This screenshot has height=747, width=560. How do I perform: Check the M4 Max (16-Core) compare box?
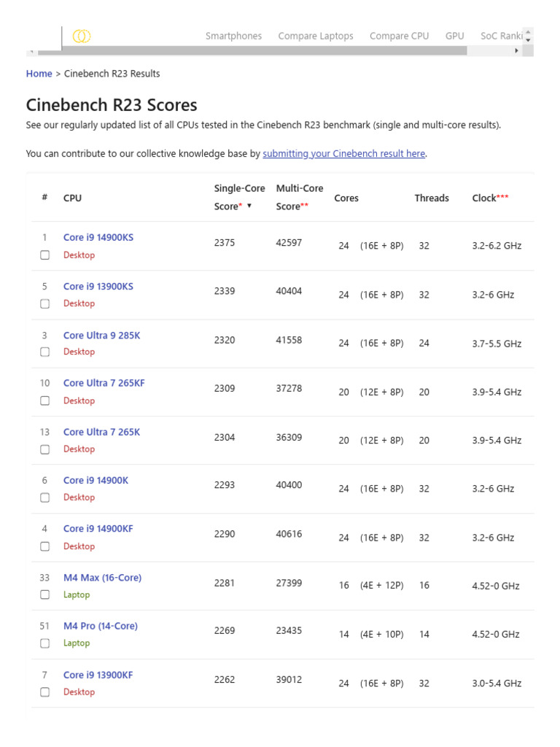[x=45, y=595]
